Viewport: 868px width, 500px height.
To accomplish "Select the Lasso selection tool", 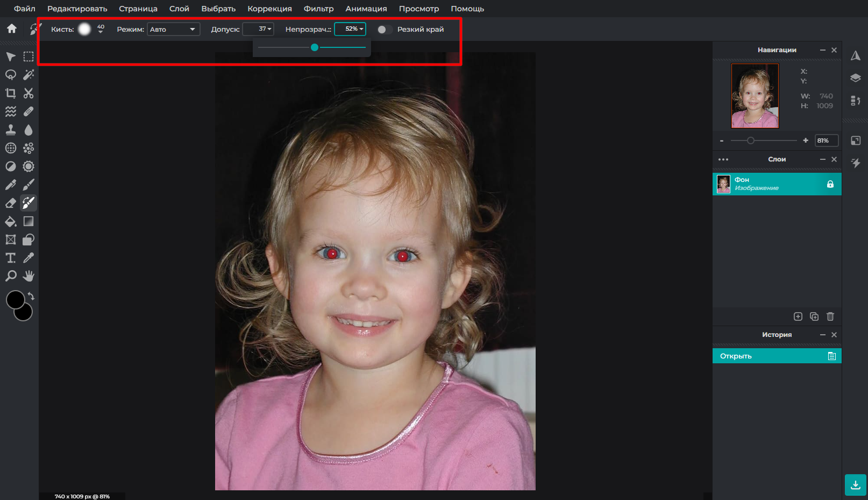I will pyautogui.click(x=10, y=75).
